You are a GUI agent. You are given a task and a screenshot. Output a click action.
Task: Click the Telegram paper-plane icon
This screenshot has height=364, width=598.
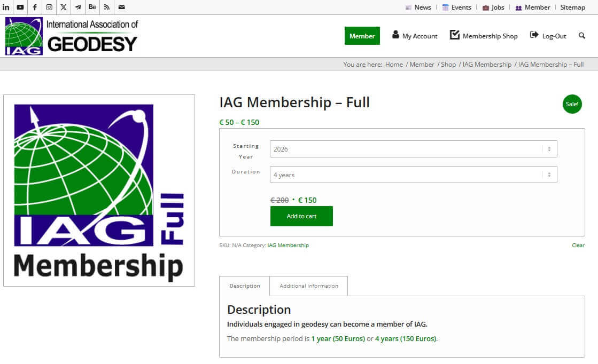point(78,7)
